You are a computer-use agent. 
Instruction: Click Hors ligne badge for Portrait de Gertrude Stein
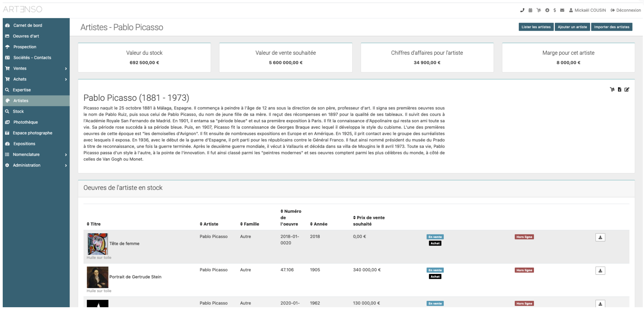point(524,270)
